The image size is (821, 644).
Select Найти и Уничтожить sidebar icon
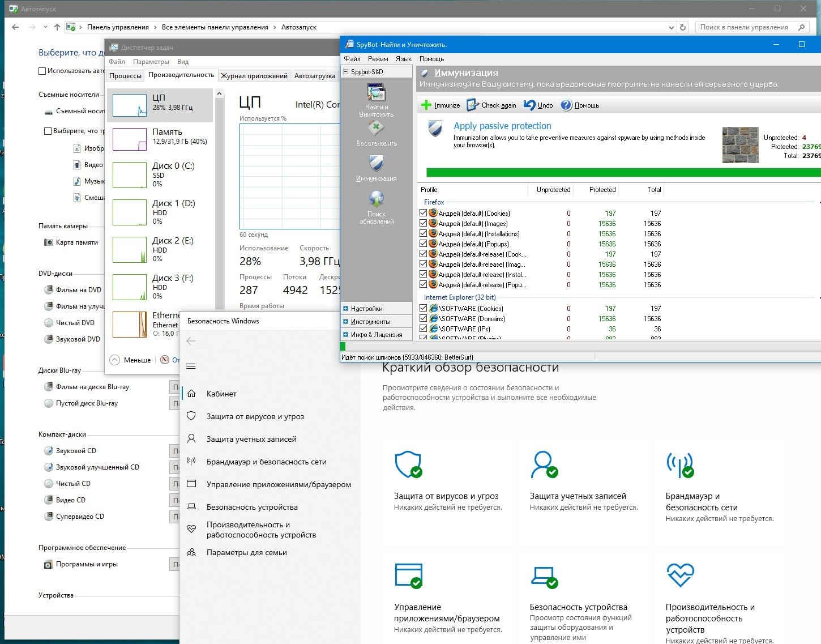tap(376, 92)
